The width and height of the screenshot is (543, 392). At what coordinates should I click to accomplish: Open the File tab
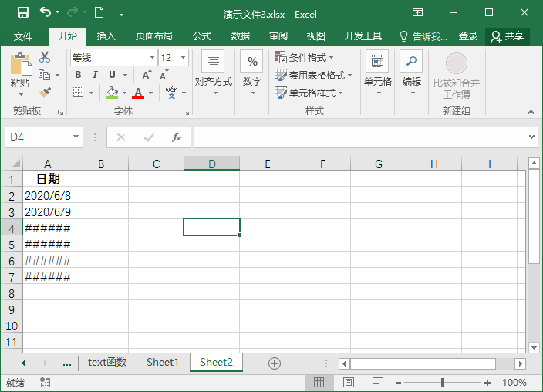pos(23,36)
